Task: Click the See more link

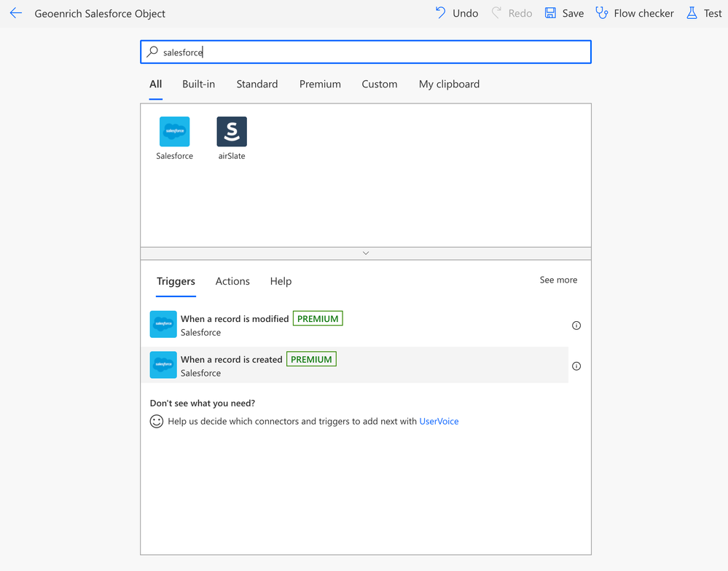Action: point(558,280)
